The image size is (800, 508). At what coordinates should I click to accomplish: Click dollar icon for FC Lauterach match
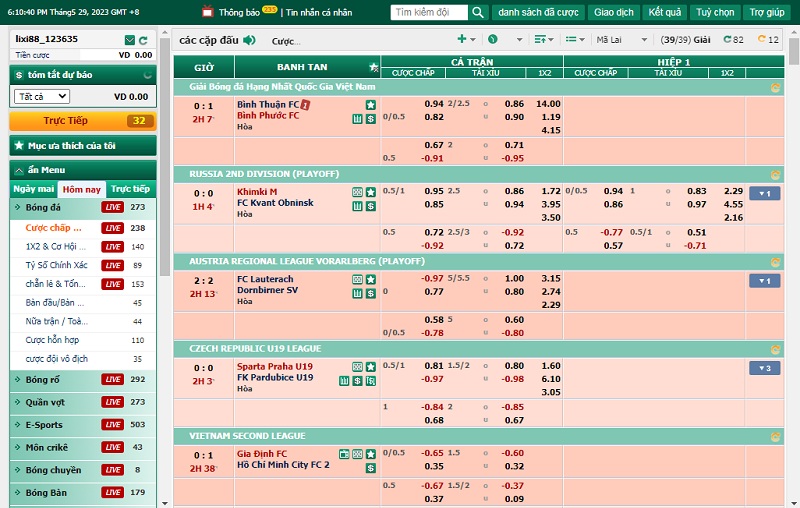(371, 293)
